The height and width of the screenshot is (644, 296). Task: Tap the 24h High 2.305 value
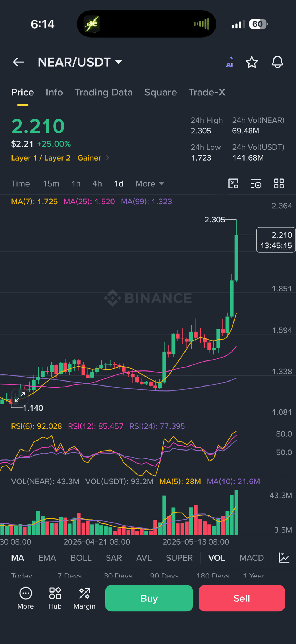(x=201, y=131)
